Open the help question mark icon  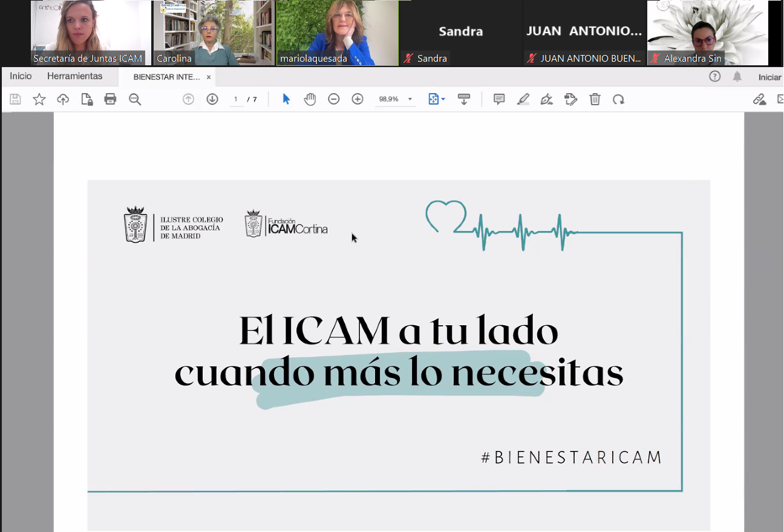coord(714,76)
